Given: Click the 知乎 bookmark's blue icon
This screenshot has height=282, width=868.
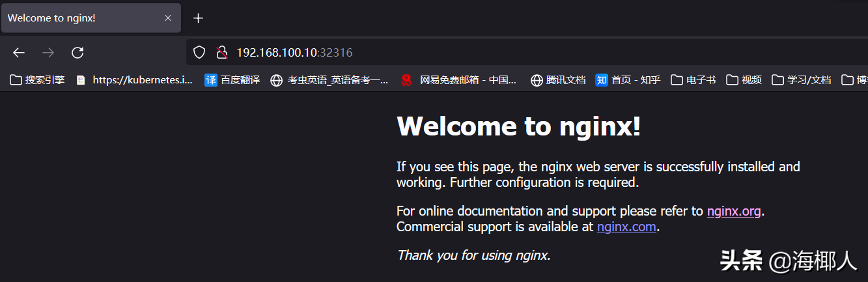Looking at the screenshot, I should click(x=601, y=80).
